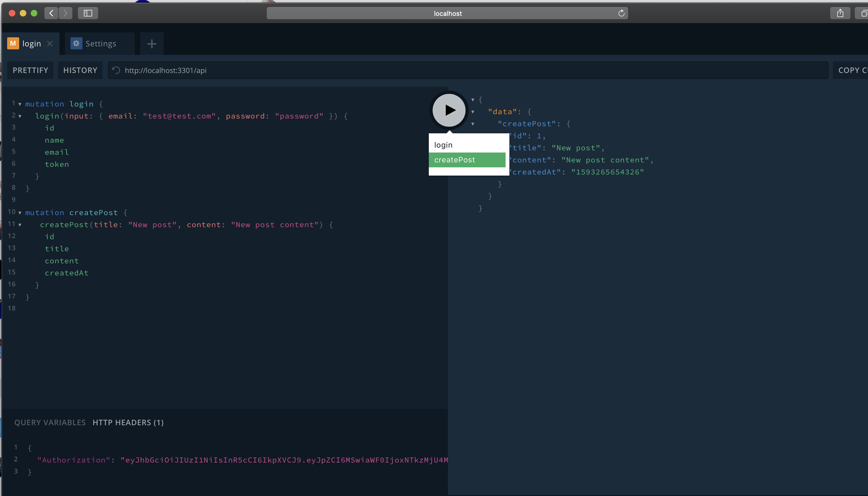Click the "1593265654326" createdAt value in the response
This screenshot has height=496, width=868.
tap(608, 172)
